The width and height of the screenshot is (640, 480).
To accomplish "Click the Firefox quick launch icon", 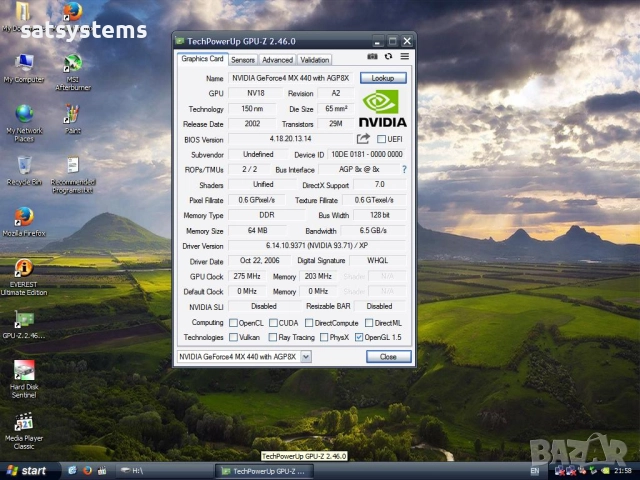I will (x=87, y=471).
